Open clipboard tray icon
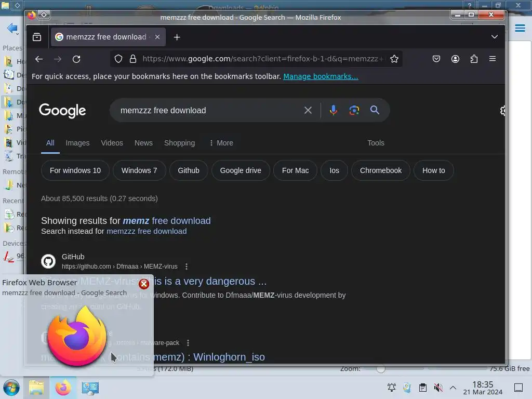The width and height of the screenshot is (532, 399). click(x=423, y=387)
